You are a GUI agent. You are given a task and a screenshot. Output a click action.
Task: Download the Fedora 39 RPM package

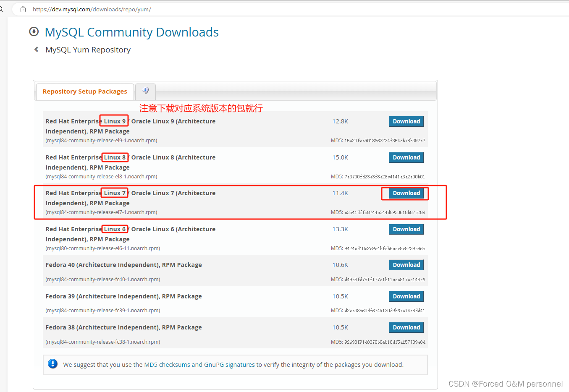pyautogui.click(x=406, y=296)
